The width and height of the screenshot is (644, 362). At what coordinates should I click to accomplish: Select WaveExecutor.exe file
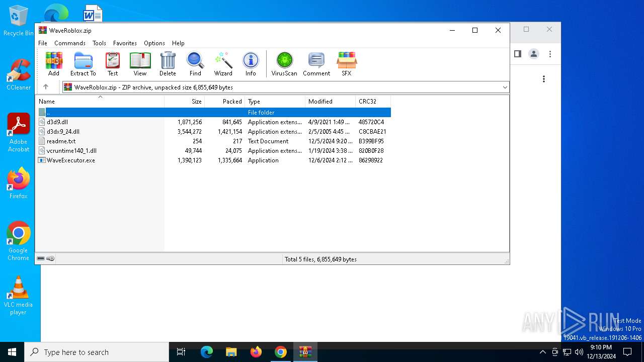tap(213, 160)
